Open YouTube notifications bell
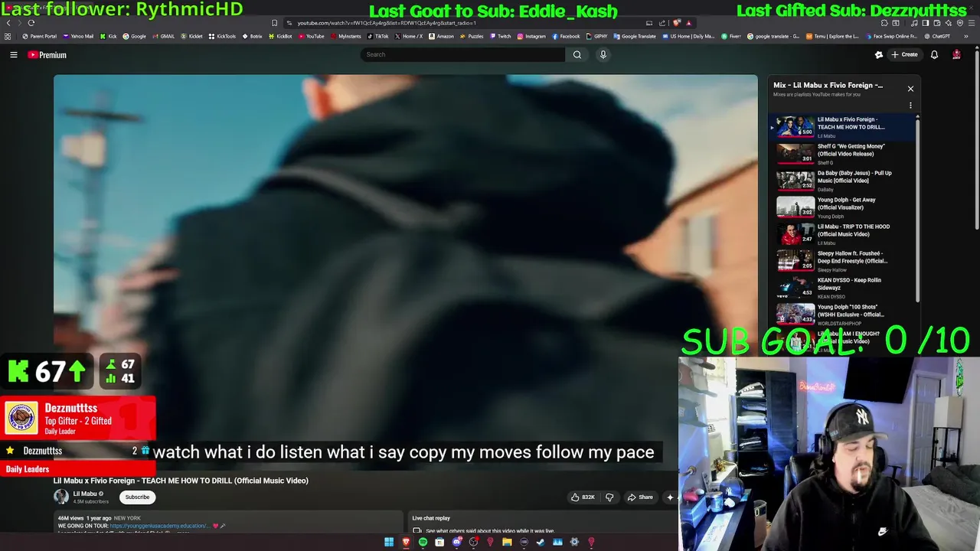980x551 pixels. click(x=934, y=54)
